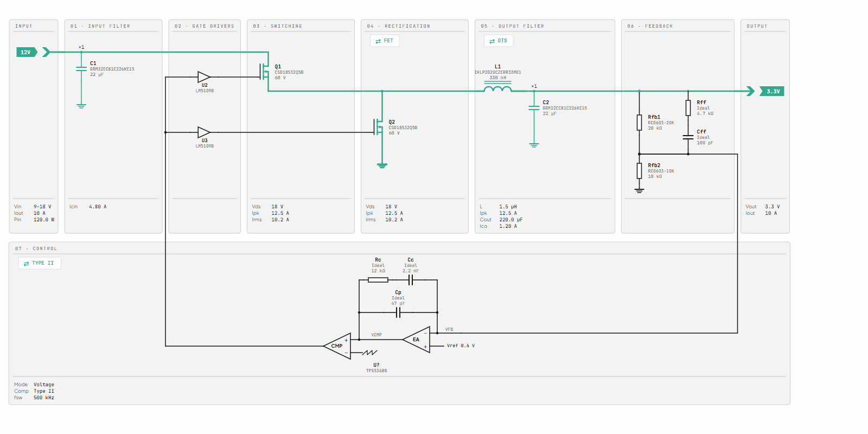Select the ground symbol under Q2
This screenshot has height=434, width=868.
(x=382, y=165)
